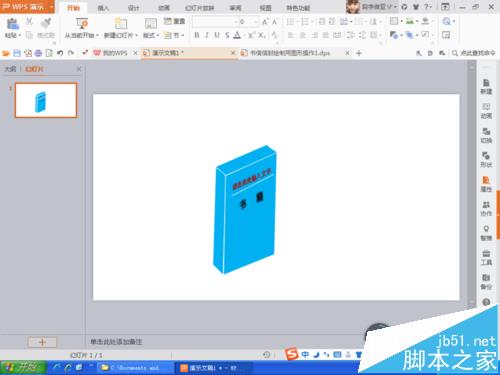Viewport: 500px width, 375px height.
Task: Open Collaboration (协作) in right sidebar
Action: [x=486, y=209]
